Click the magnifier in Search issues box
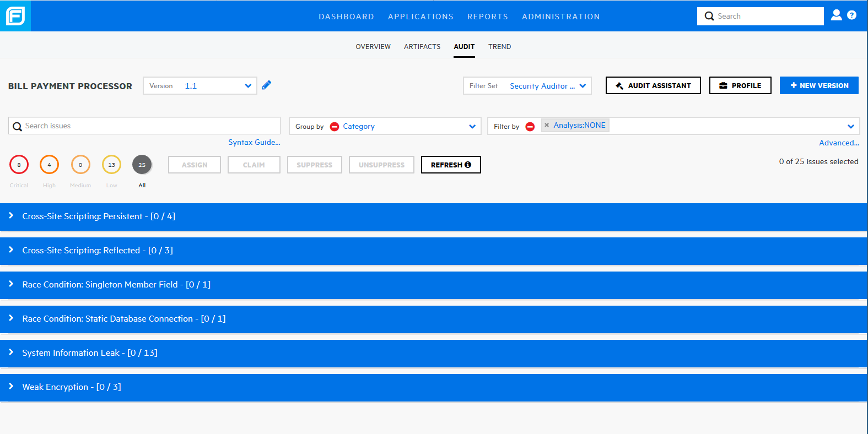868x434 pixels. 18,127
